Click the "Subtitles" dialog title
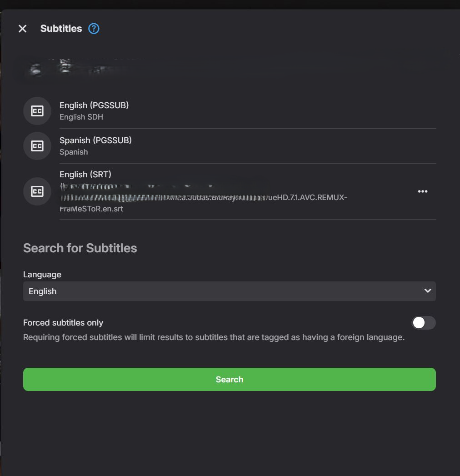Image resolution: width=460 pixels, height=476 pixels. (x=61, y=29)
